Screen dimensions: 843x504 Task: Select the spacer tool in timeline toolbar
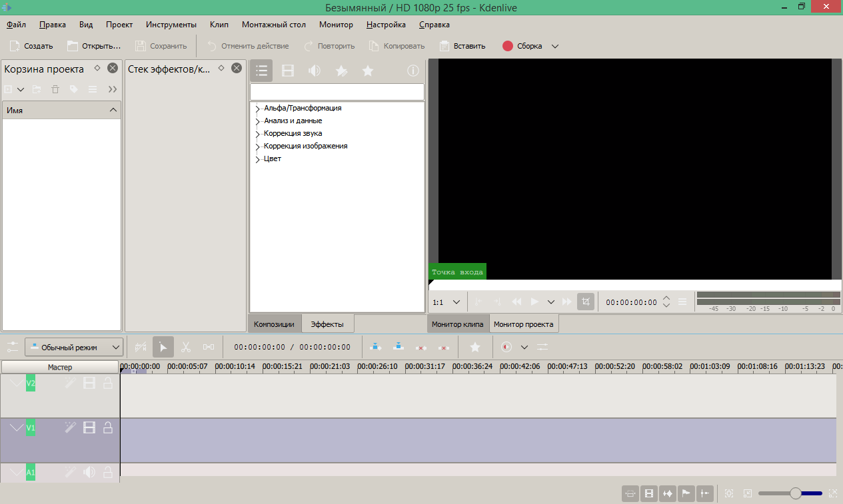[209, 347]
